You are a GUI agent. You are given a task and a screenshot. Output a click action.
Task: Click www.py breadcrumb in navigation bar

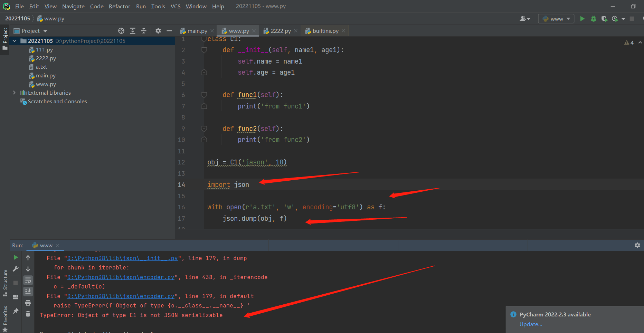coord(51,18)
